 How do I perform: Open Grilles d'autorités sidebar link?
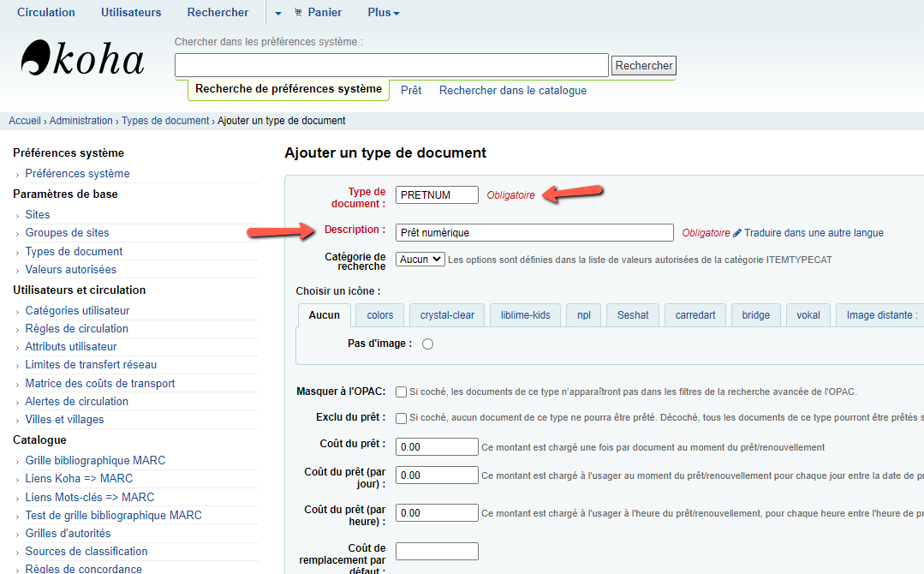68,534
